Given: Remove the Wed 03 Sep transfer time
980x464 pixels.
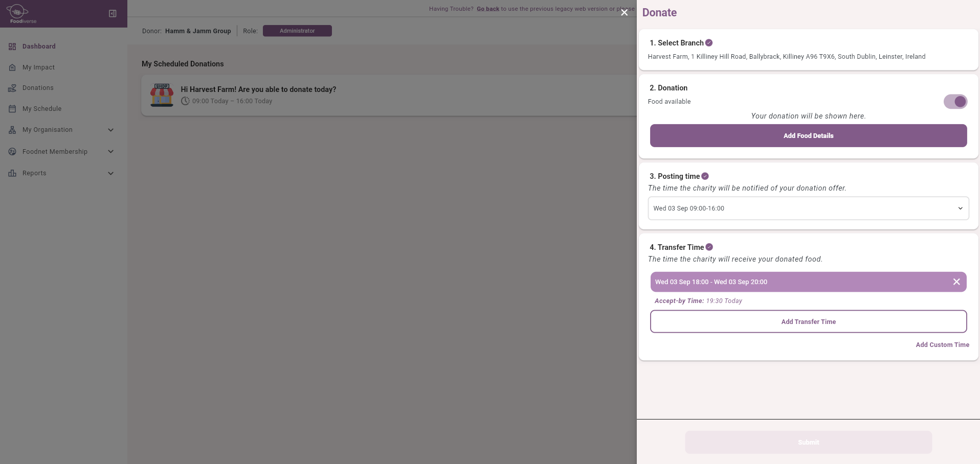Looking at the screenshot, I should pyautogui.click(x=956, y=282).
